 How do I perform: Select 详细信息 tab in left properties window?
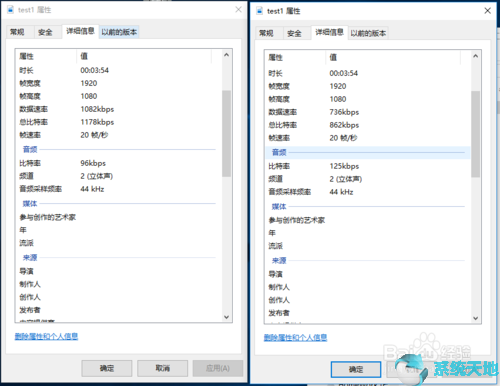80,31
